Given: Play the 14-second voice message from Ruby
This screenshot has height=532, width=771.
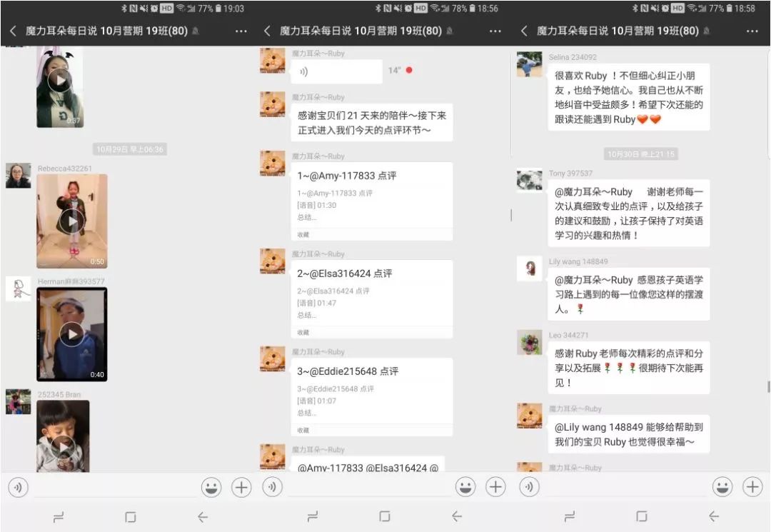Looking at the screenshot, I should click(x=336, y=70).
